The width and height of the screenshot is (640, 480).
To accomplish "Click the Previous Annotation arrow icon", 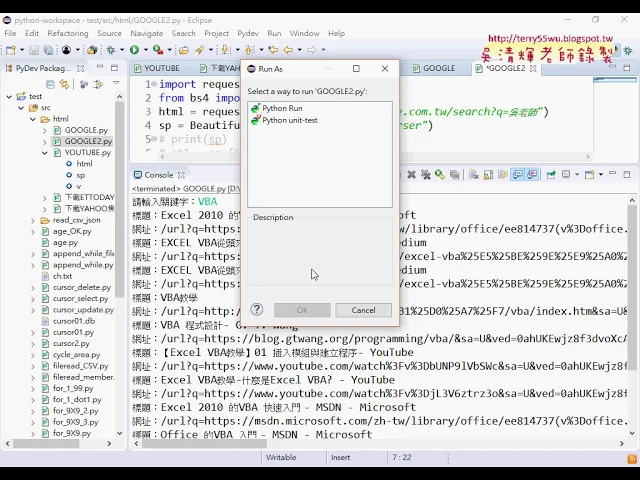I will point(249,50).
